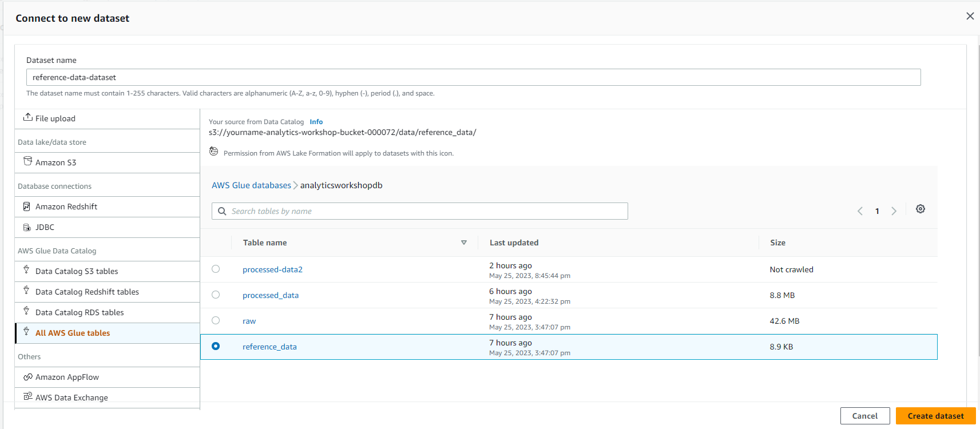Go to previous page of tables

[x=860, y=211]
